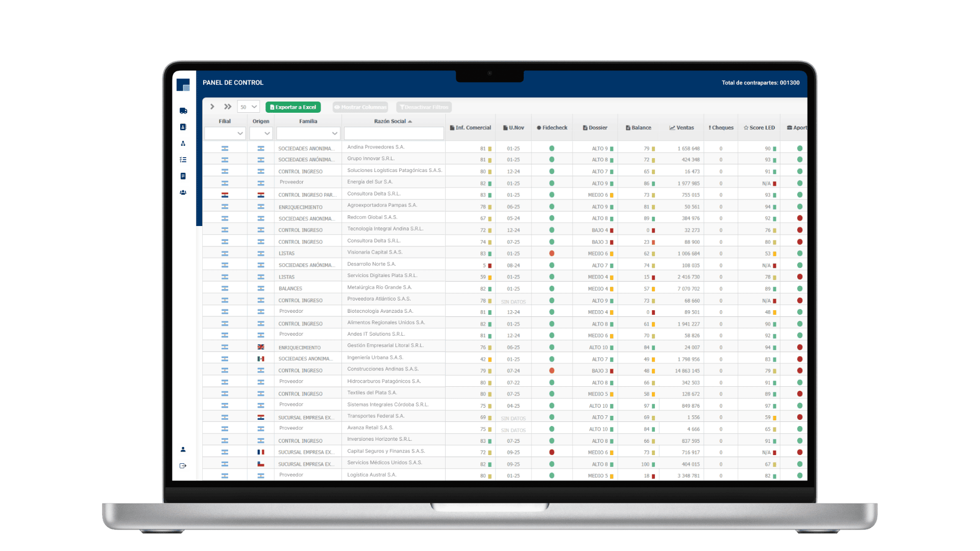Jump to last page double arrow
This screenshot has height=551, width=980.
tap(228, 107)
